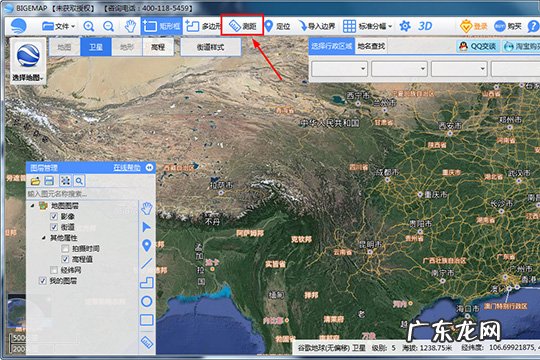Select the arrow pointer tool in layer panel

tap(147, 227)
